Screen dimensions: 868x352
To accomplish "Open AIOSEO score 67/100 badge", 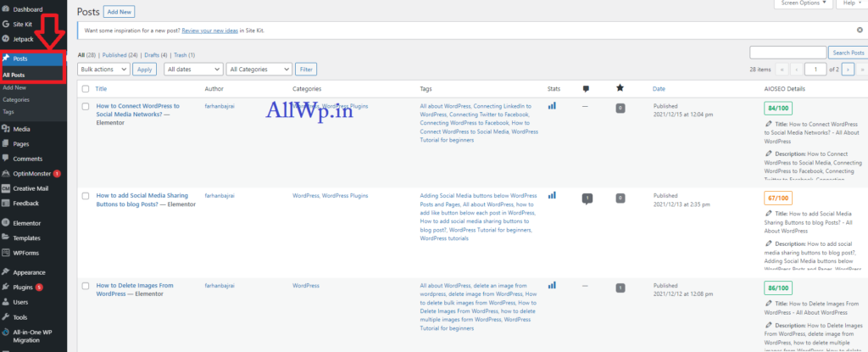I will tap(778, 198).
